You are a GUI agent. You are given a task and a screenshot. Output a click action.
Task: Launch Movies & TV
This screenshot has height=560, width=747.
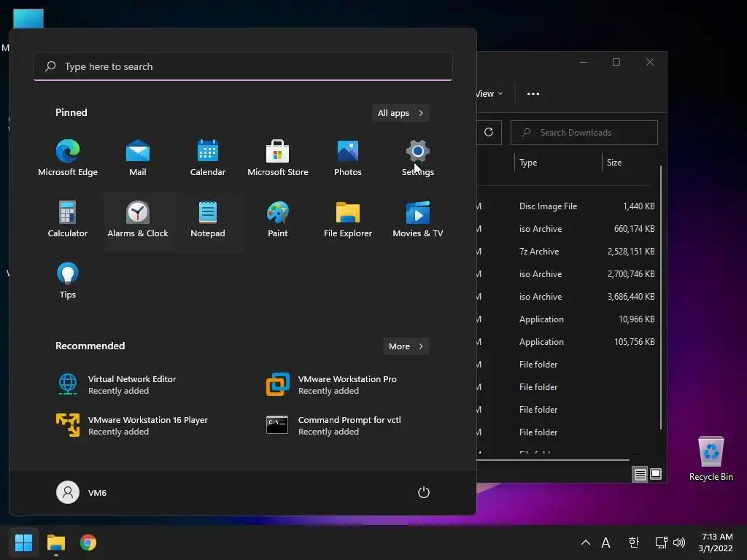click(x=418, y=219)
